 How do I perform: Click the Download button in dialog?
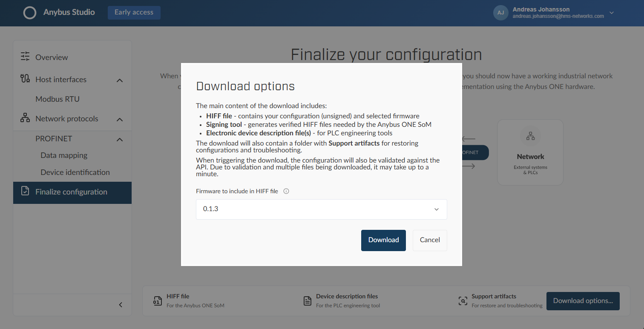click(x=383, y=240)
